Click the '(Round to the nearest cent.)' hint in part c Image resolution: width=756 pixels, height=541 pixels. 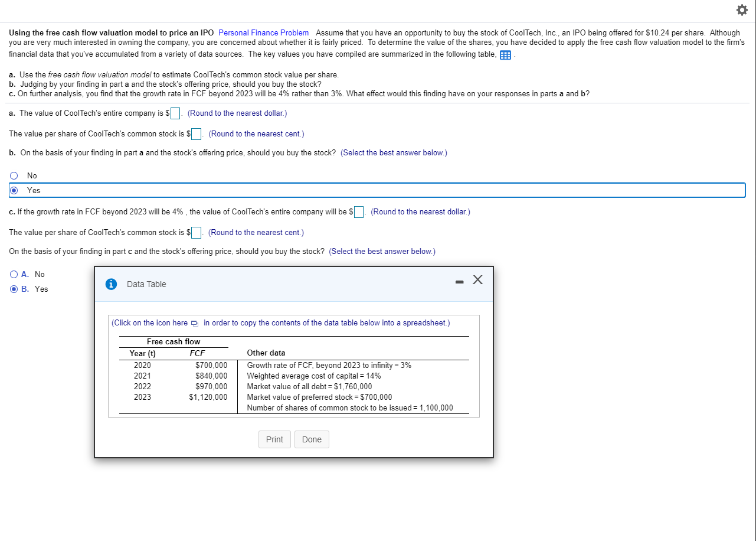coord(256,233)
